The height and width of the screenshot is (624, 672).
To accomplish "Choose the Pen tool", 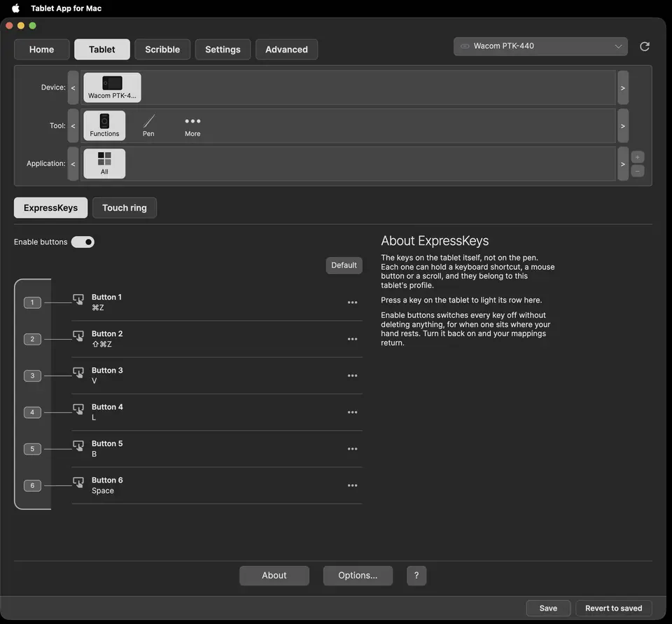I will 148,125.
